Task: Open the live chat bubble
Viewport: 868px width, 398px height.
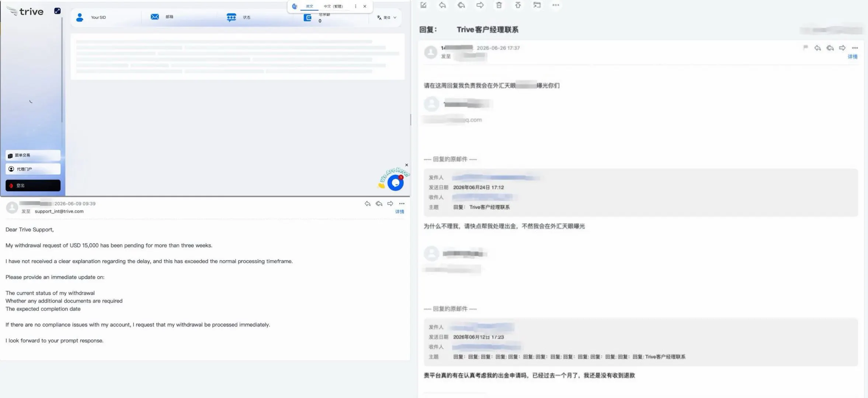Action: (395, 183)
